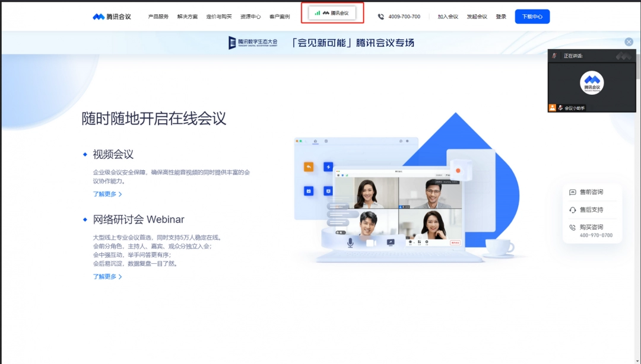Click the 随时随地开启在线会议 headline
The width and height of the screenshot is (641, 364).
pyautogui.click(x=154, y=119)
